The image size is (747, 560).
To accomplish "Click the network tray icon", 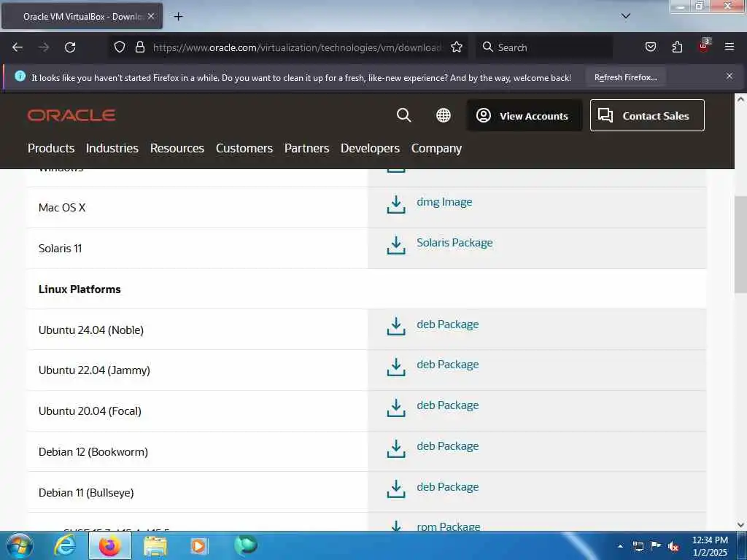I will click(x=638, y=546).
